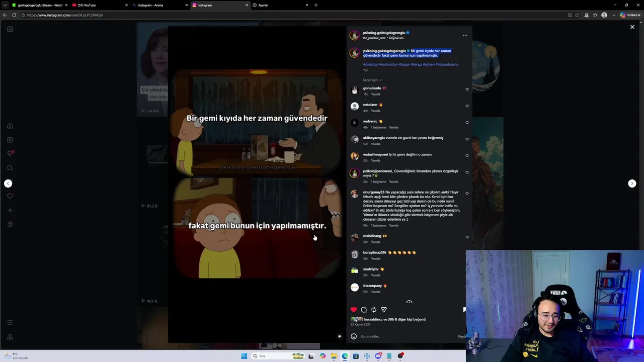Open the reel thumbnail showing 81,3 B views
Viewport: 644px width, 362px height.
(x=152, y=163)
